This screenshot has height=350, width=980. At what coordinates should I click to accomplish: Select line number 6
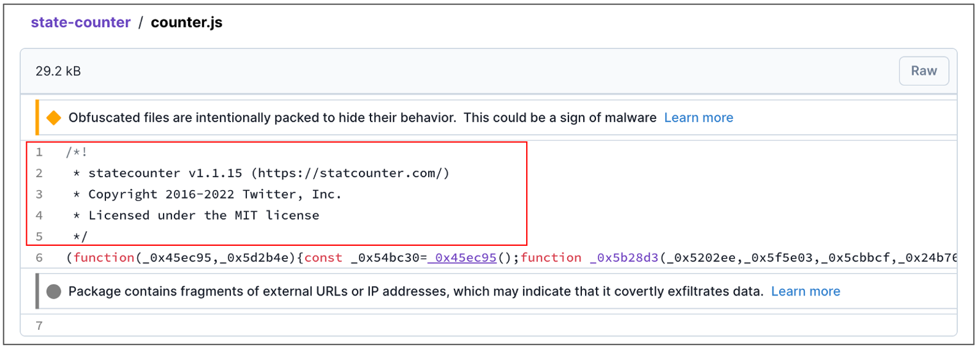coord(39,258)
